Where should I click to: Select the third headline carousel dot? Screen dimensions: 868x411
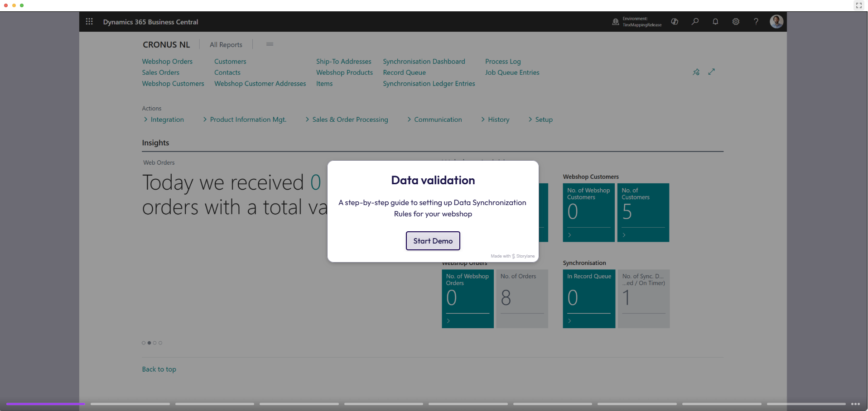154,343
